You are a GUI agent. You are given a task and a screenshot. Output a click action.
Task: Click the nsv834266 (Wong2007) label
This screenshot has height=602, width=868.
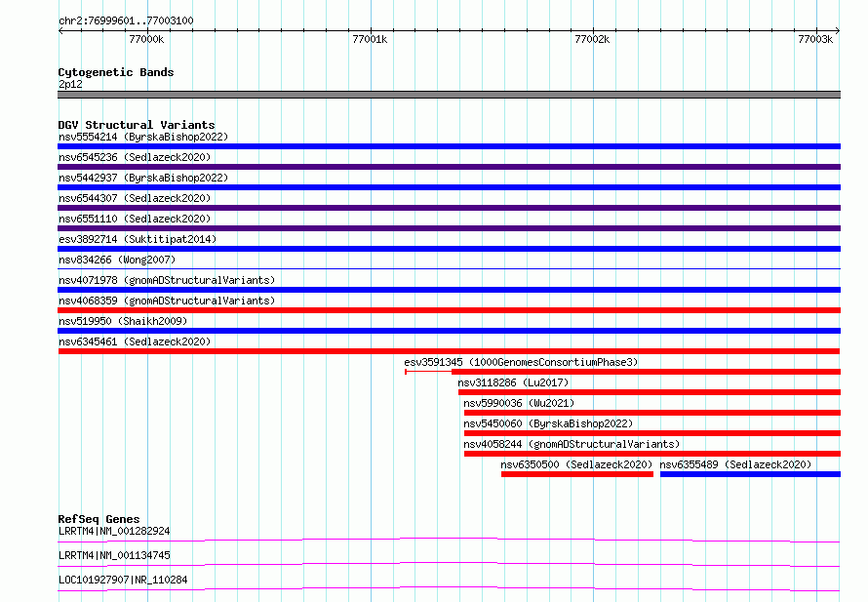117,260
